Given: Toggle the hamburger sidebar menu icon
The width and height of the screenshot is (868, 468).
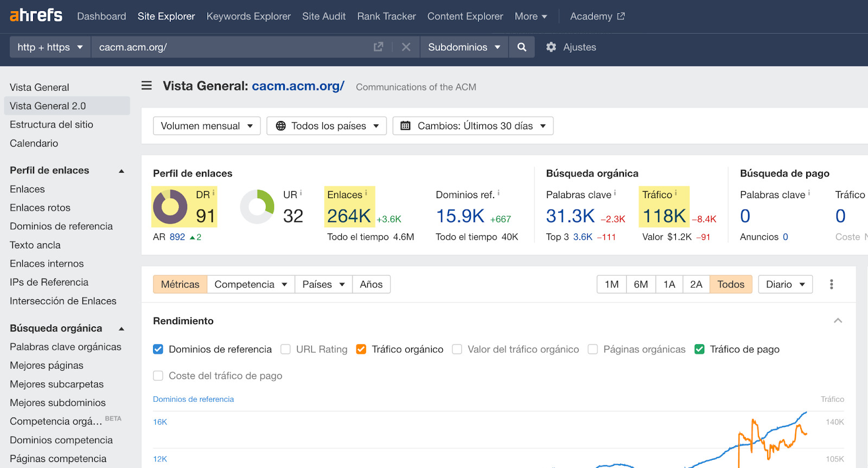Looking at the screenshot, I should click(x=146, y=86).
